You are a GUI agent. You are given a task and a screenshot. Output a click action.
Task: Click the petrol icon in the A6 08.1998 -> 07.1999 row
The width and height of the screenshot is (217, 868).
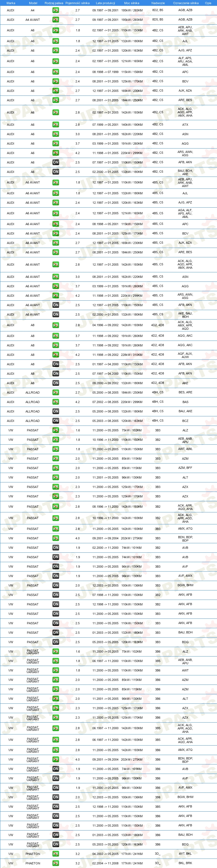[55, 72]
